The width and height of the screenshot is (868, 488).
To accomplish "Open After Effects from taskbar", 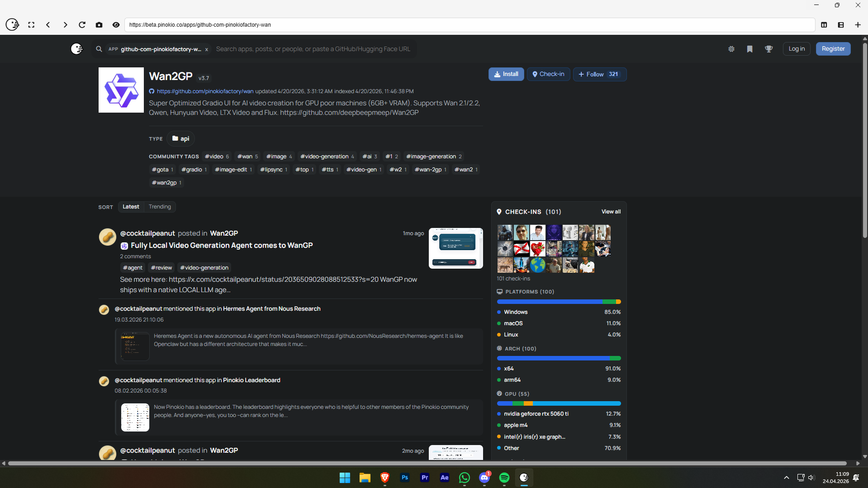I will click(x=445, y=478).
